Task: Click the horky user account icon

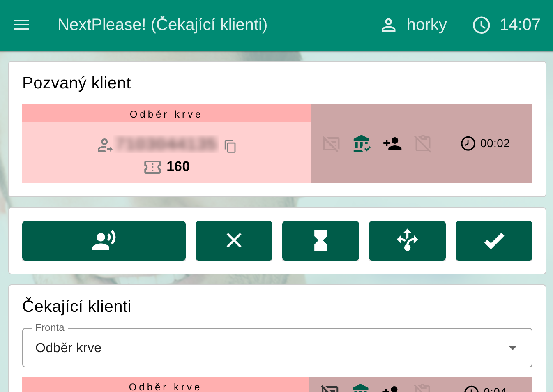Action: tap(388, 25)
